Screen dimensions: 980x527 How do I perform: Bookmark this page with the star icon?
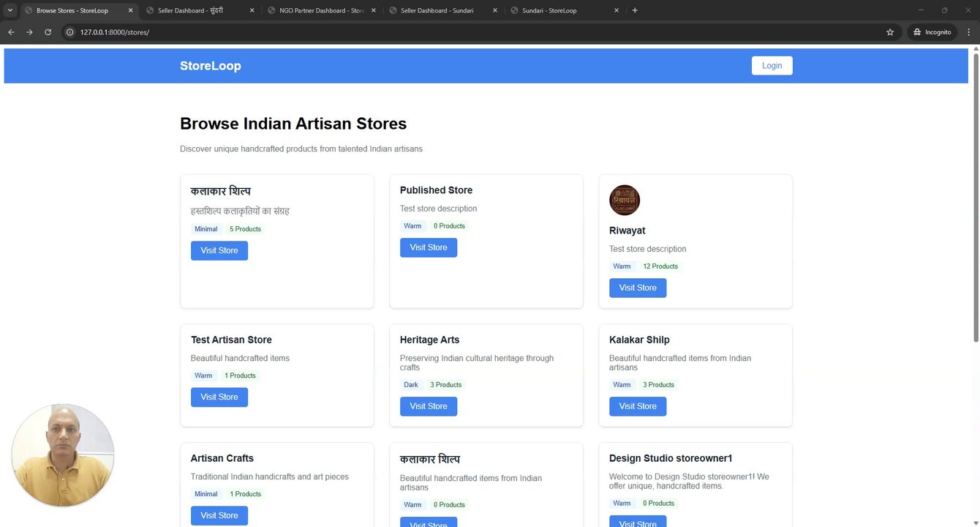[x=890, y=32]
